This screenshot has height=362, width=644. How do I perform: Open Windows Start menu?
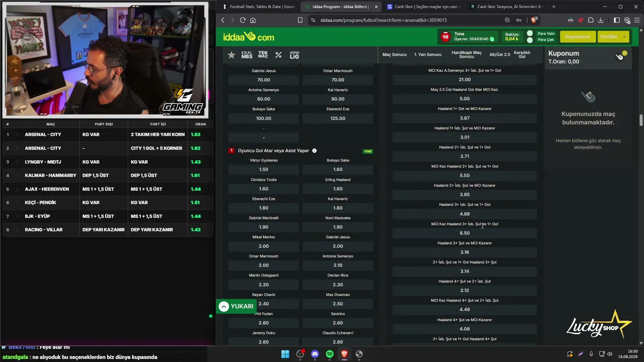click(285, 354)
